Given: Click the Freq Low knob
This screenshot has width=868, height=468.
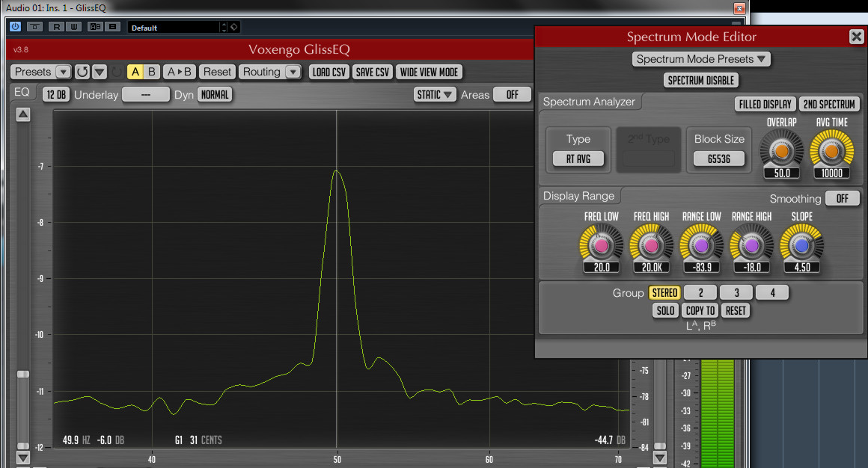Looking at the screenshot, I should (601, 244).
